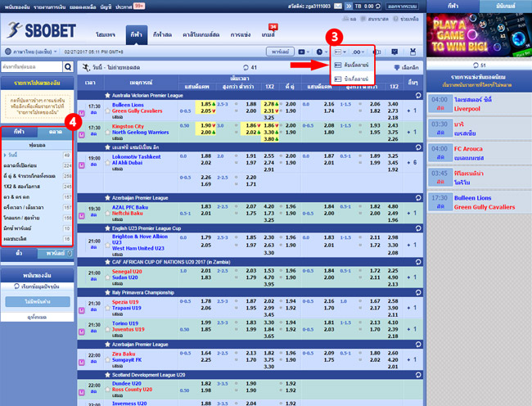Screen dimensions: 532x406
Task: Click ช่วยเหลือ help link at top right
Action: coord(407,19)
